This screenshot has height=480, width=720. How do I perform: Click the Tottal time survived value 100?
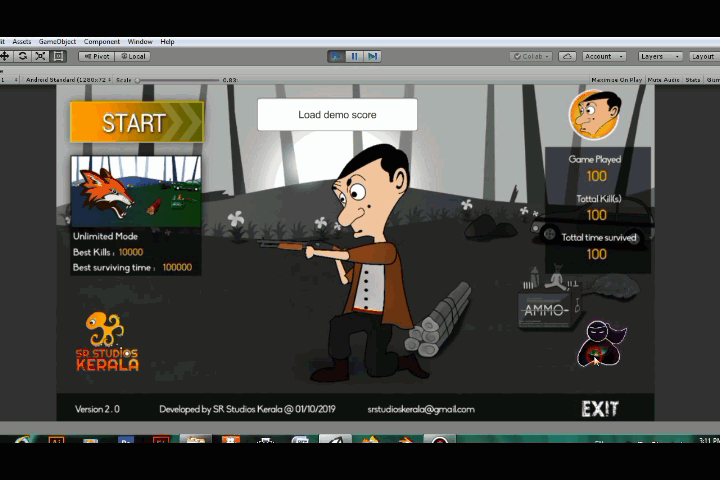[x=596, y=254]
